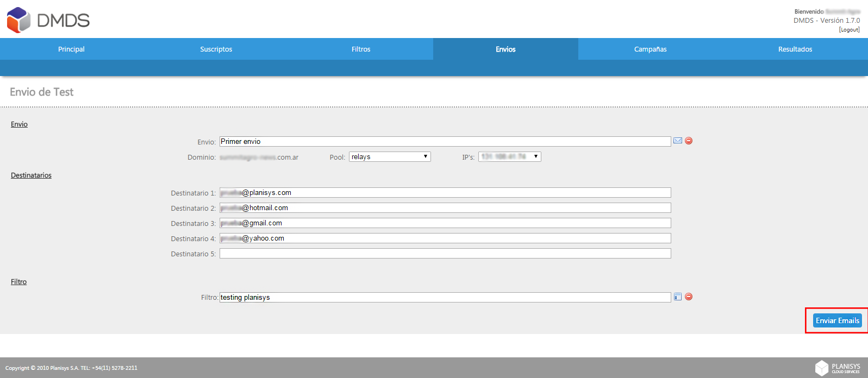The image size is (868, 378).
Task: Open the Pool relays dropdown
Action: coord(390,156)
